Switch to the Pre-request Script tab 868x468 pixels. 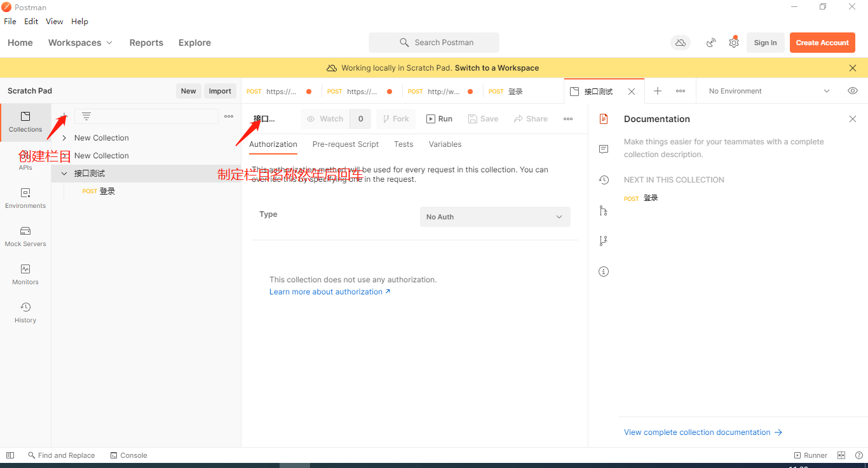click(x=346, y=144)
